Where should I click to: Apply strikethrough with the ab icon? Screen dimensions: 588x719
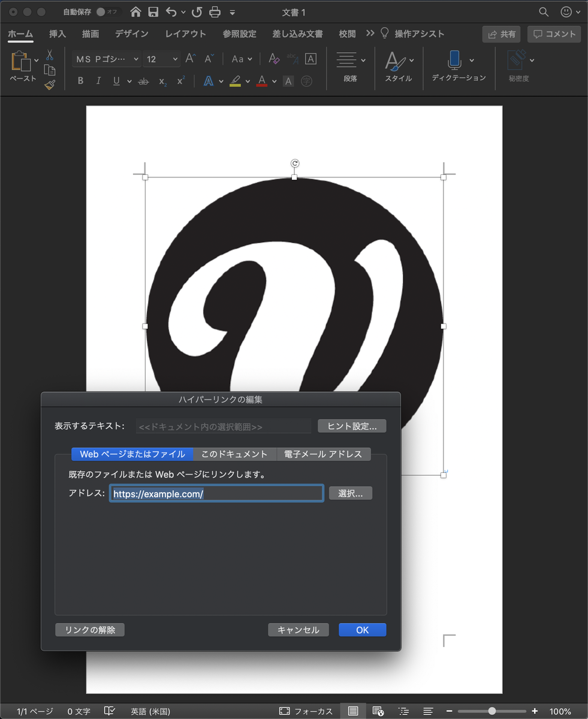[143, 81]
